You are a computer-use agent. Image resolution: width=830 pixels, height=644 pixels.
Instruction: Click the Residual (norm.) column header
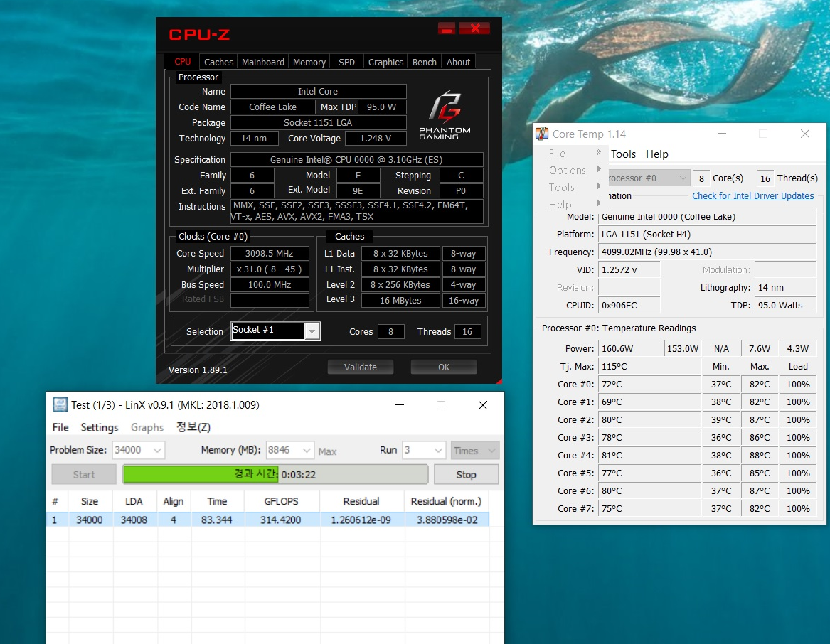(x=446, y=501)
